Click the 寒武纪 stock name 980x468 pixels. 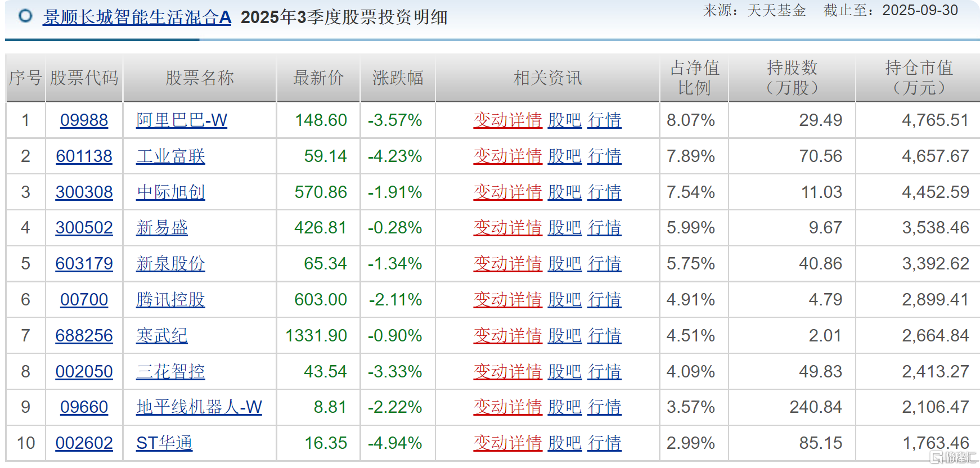(x=162, y=336)
